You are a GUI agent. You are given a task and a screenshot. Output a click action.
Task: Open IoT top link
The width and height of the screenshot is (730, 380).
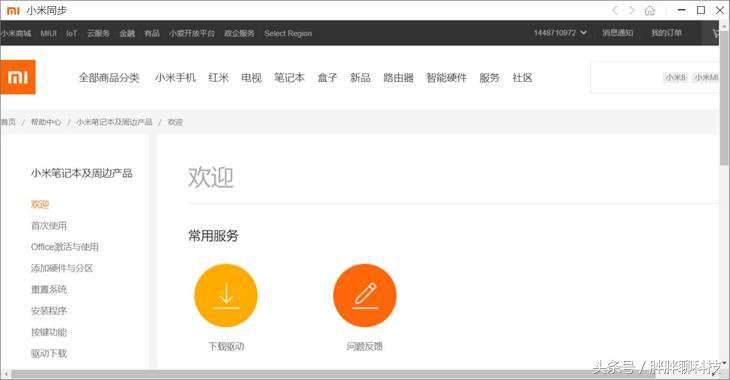tap(71, 34)
